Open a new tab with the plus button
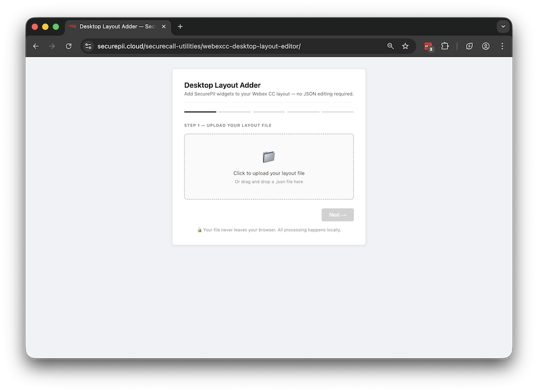This screenshot has width=538, height=392. coord(180,26)
